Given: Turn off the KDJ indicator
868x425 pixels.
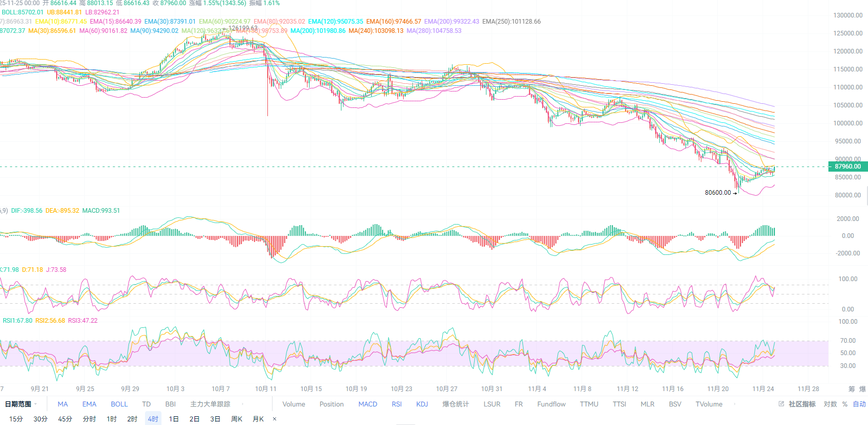Looking at the screenshot, I should tap(422, 404).
